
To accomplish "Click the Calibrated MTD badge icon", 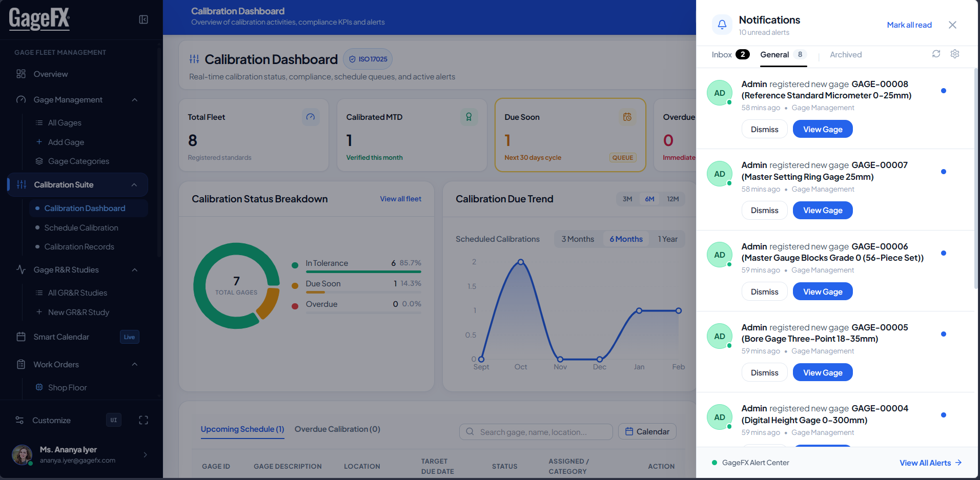I will coord(469,117).
